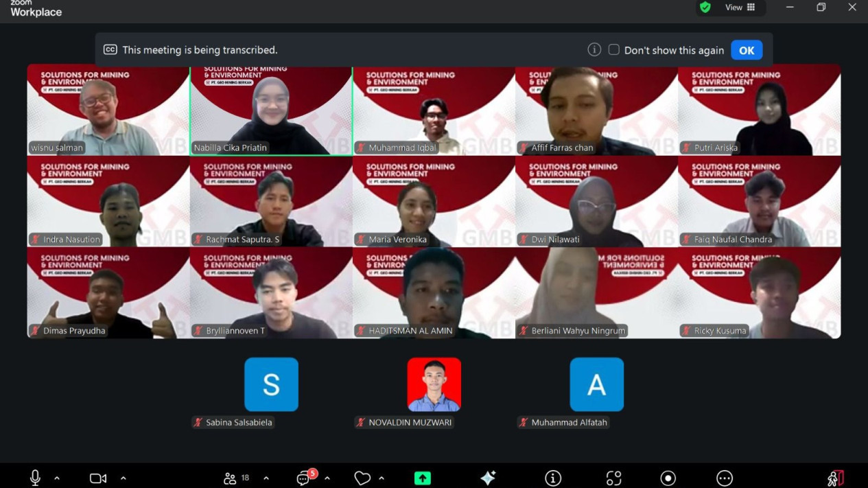The height and width of the screenshot is (488, 868).
Task: Click the Leave meeting icon
Action: pos(835,478)
